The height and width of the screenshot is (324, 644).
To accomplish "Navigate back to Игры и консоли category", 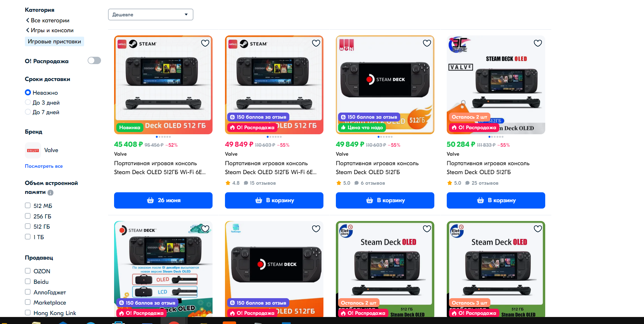I will [x=50, y=30].
